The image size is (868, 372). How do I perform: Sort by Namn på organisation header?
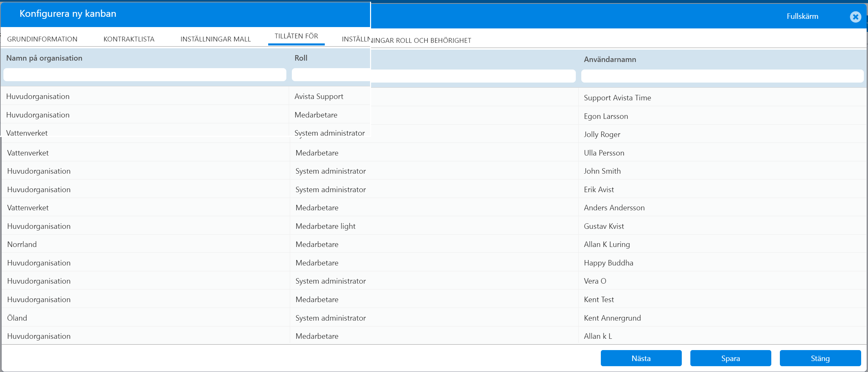pos(44,58)
